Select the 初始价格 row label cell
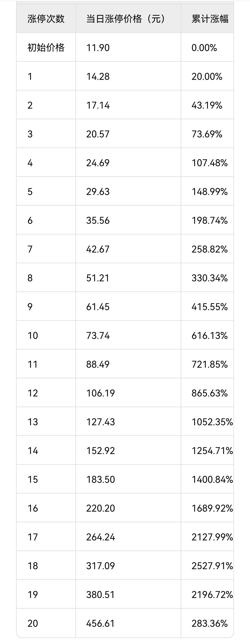 pyautogui.click(x=46, y=47)
